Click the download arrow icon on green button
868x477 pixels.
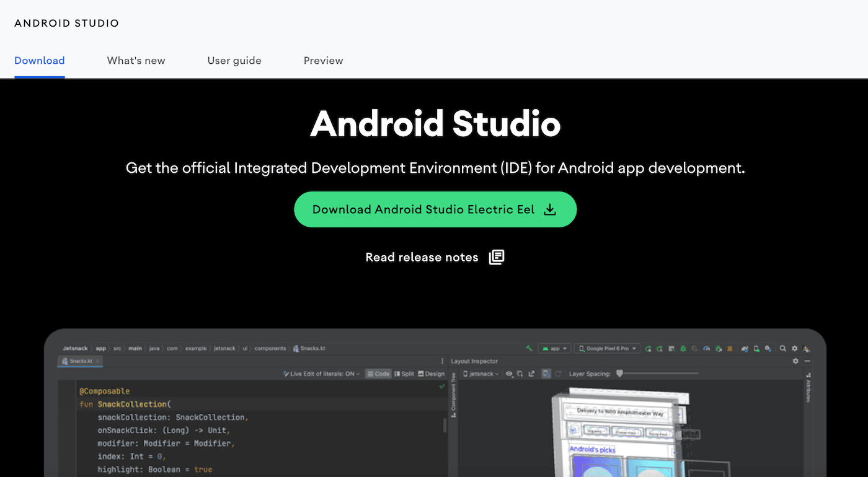[549, 209]
